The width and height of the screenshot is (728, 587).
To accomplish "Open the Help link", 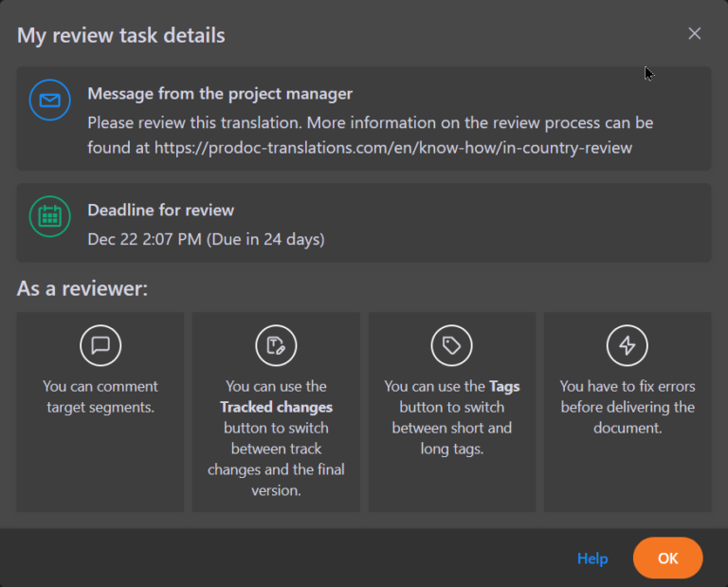I will [x=592, y=559].
